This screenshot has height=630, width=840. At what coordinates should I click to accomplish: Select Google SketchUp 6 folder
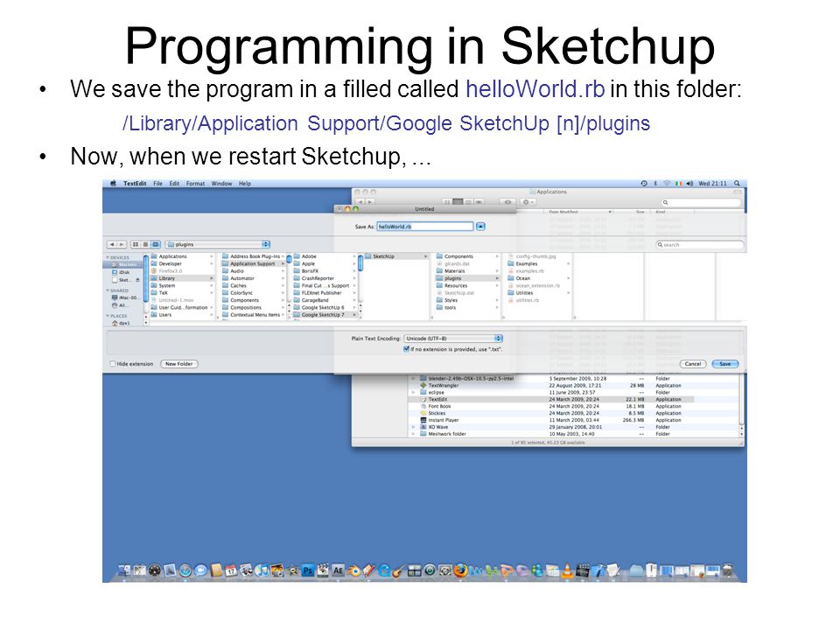coord(325,307)
